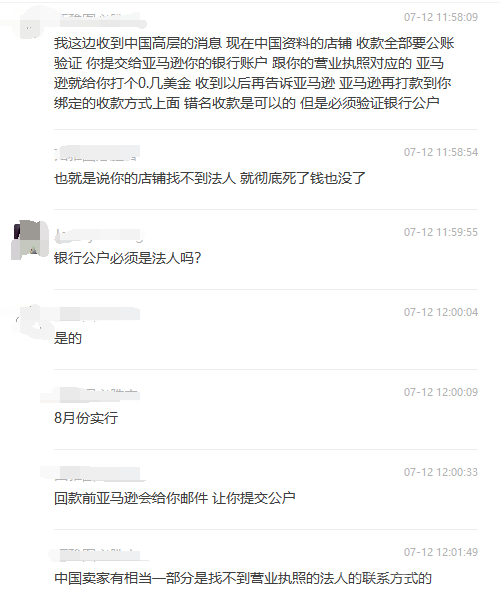Open the blurred avatar of the 11:58:09 sender
The image size is (500, 608).
[x=29, y=23]
